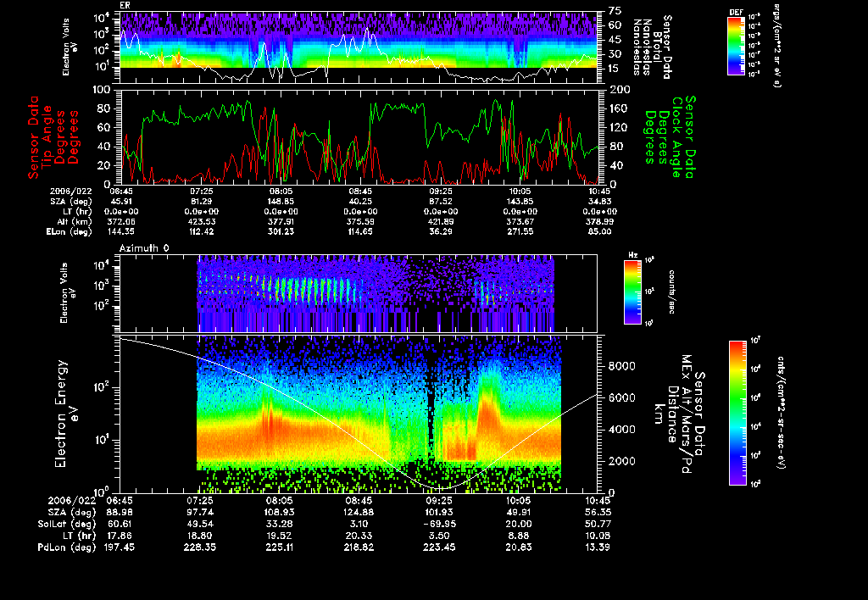Click the ELon value "36.29"

pos(441,232)
